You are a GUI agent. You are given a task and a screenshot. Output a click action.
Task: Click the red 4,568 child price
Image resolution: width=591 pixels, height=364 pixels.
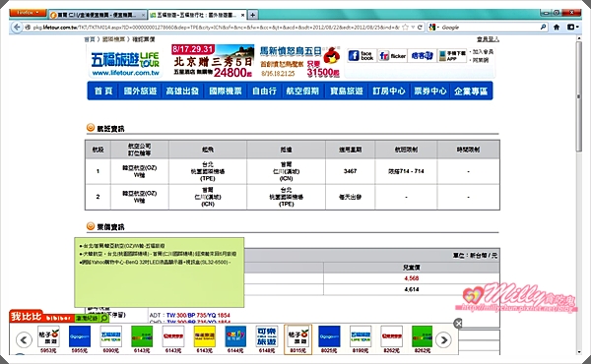[x=411, y=278]
